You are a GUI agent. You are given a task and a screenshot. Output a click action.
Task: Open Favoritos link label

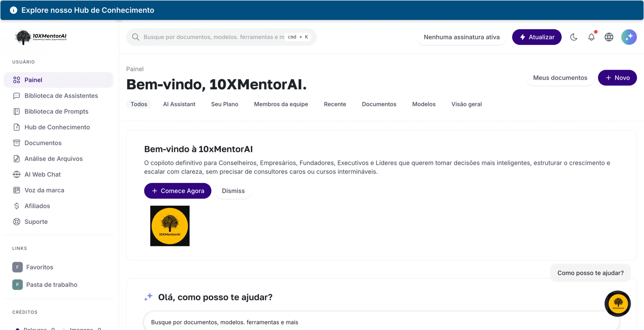pyautogui.click(x=39, y=267)
